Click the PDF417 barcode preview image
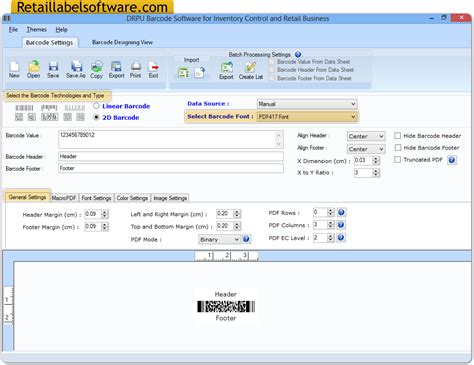 226,306
